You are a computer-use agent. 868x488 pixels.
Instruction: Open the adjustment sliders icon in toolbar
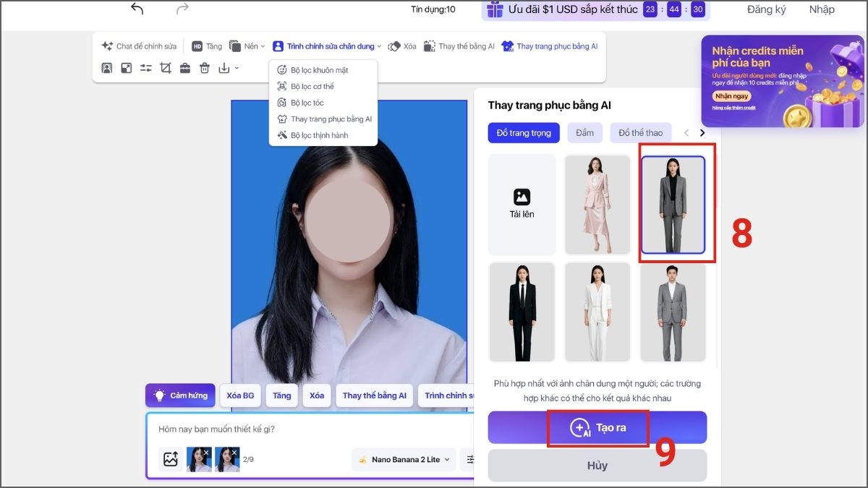[x=146, y=68]
